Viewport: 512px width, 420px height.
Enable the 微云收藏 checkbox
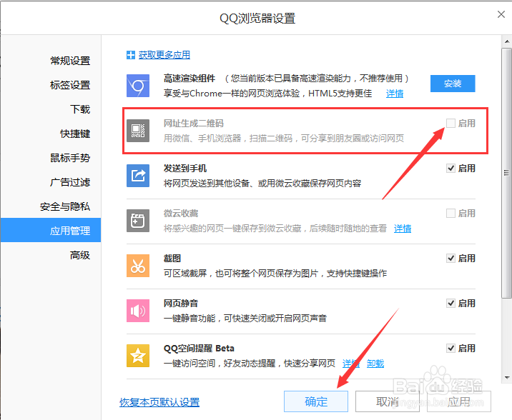[x=451, y=214]
